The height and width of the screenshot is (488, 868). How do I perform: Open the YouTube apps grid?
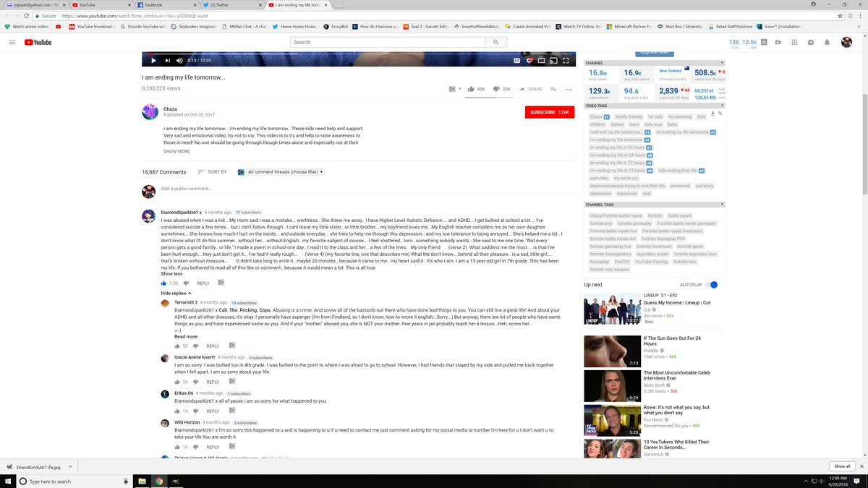pyautogui.click(x=794, y=42)
